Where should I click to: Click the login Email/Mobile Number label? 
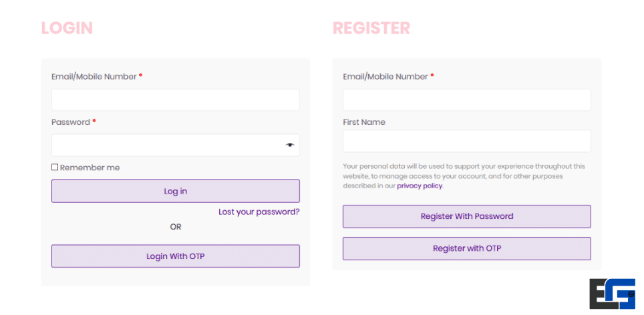[x=94, y=77]
